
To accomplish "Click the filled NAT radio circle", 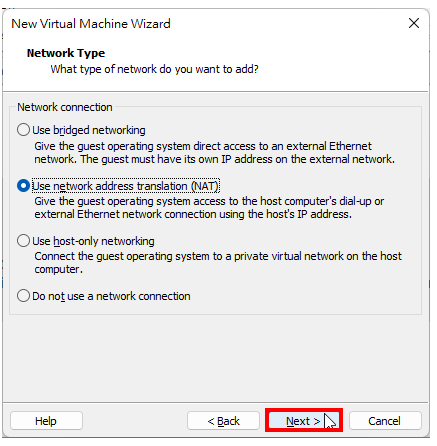I will [x=23, y=186].
